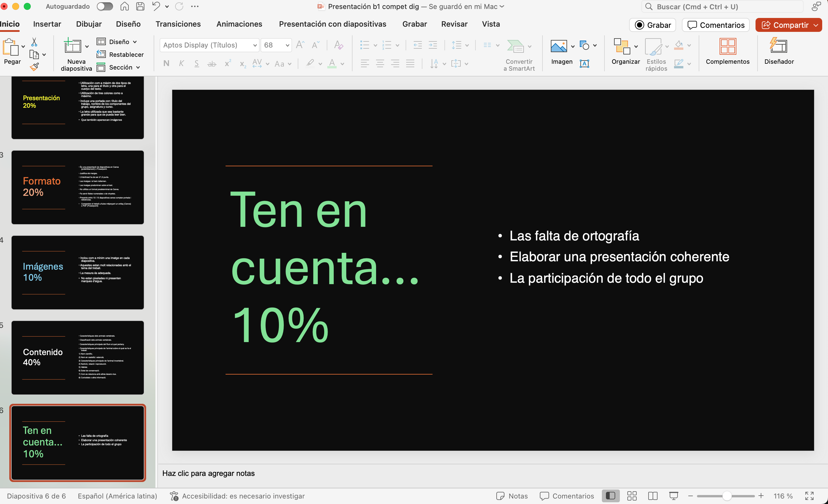Click the zoom slider handle

(x=727, y=496)
